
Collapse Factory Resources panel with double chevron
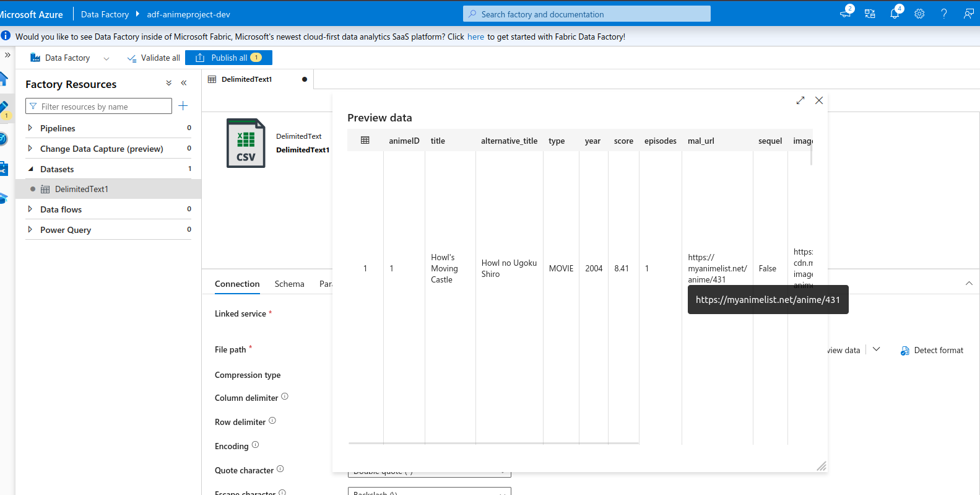(184, 83)
